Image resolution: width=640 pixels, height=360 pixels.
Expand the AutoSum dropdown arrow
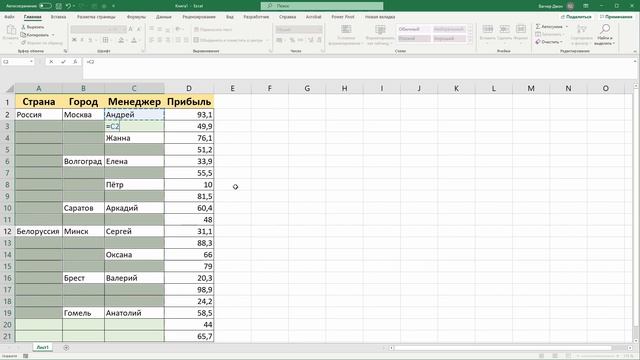click(567, 27)
